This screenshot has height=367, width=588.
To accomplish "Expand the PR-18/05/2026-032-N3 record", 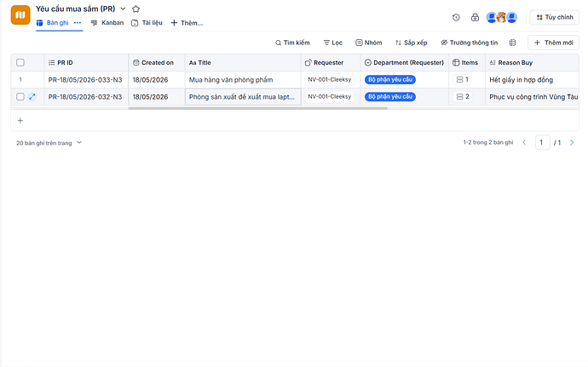I will tap(32, 97).
